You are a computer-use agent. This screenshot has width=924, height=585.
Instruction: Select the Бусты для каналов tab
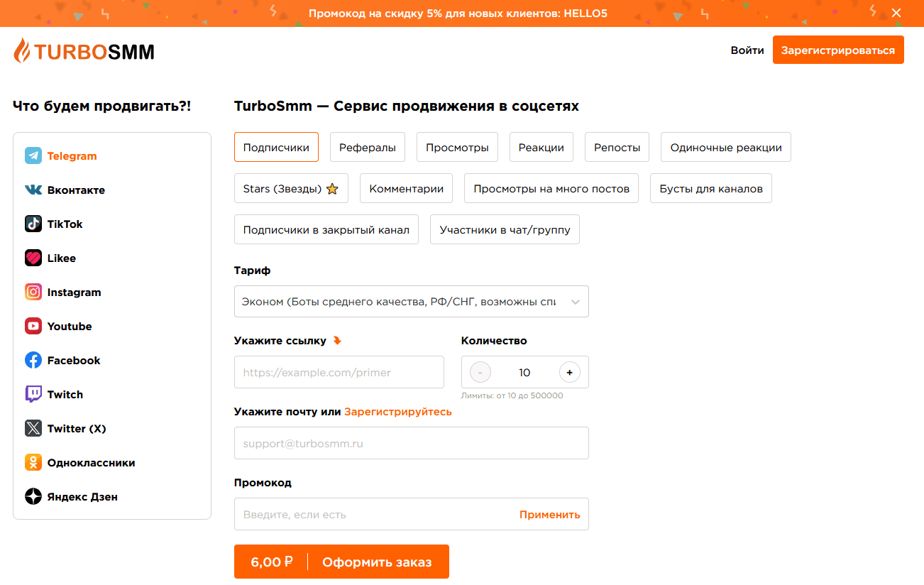[x=711, y=188]
